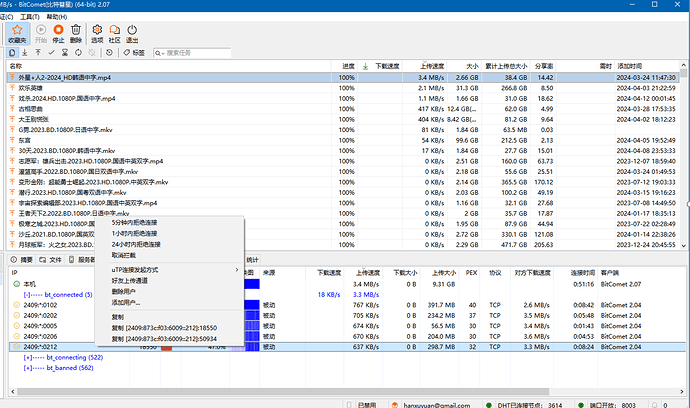Open the history clock icon in the filter bar
Image resolution: width=690 pixels, height=408 pixels.
(x=109, y=53)
